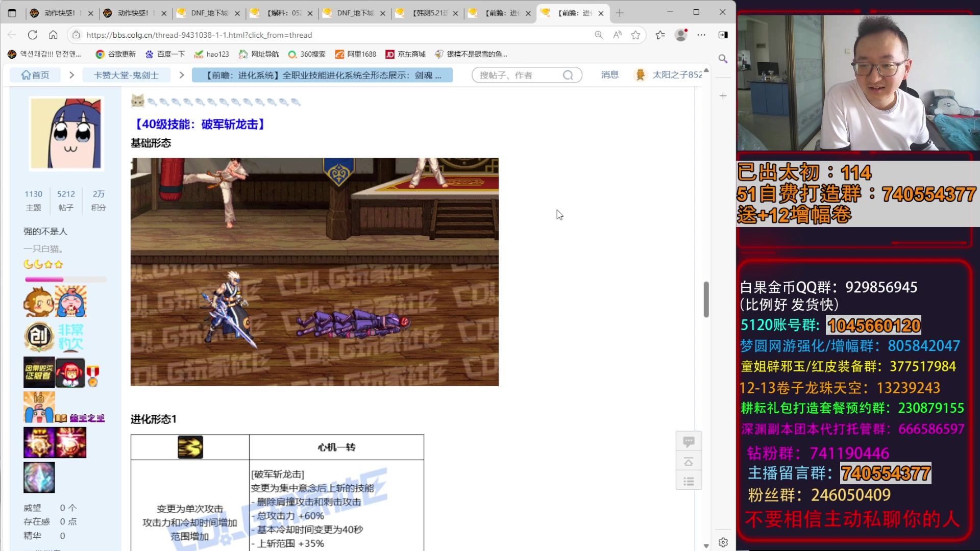Open 网址导航 bookmark
This screenshot has width=980, height=551.
[x=259, y=54]
